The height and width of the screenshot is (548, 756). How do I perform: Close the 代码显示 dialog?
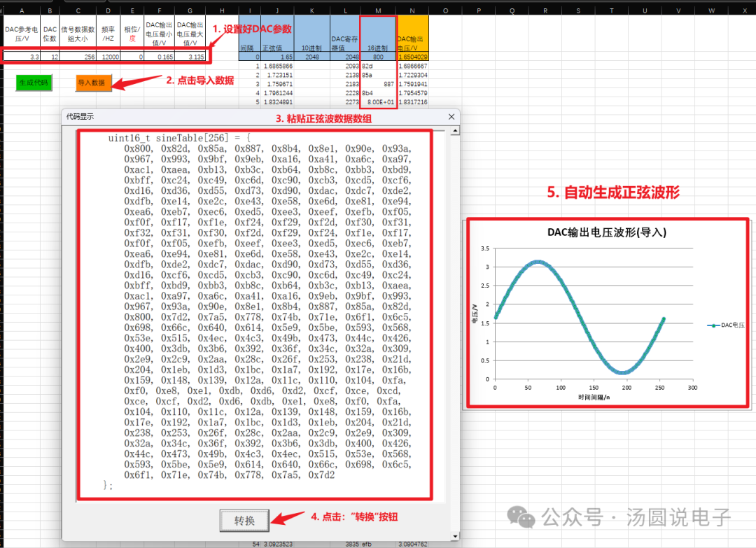(x=451, y=117)
